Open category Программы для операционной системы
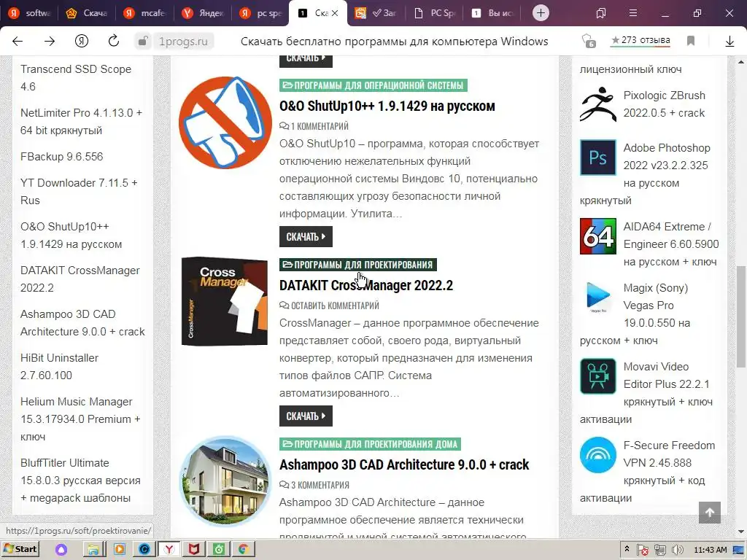 pos(373,85)
